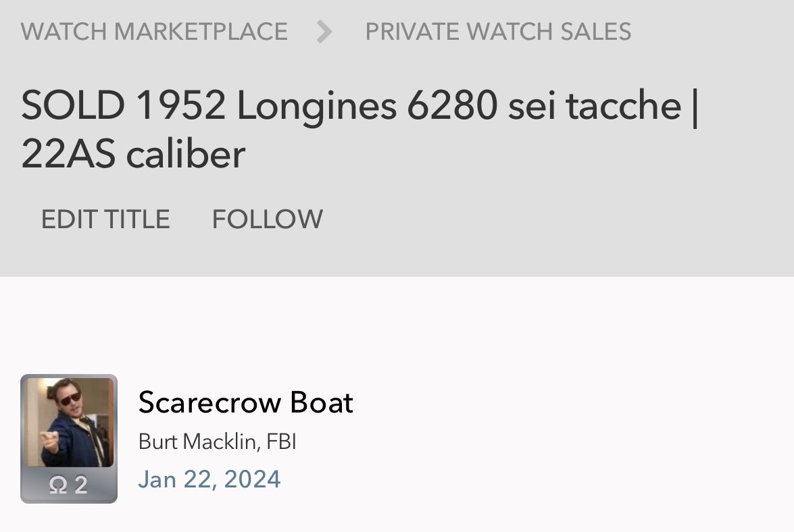Click the EDIT TITLE button
The image size is (794, 532).
click(105, 219)
